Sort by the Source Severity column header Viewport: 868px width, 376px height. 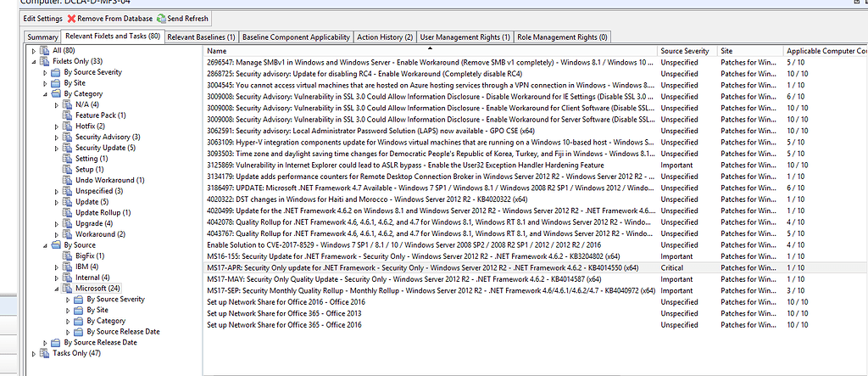(688, 51)
